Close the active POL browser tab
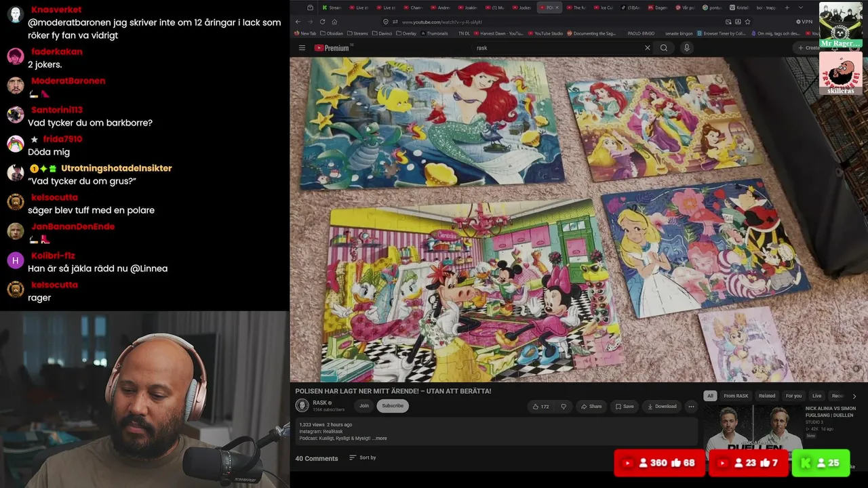 (x=557, y=7)
